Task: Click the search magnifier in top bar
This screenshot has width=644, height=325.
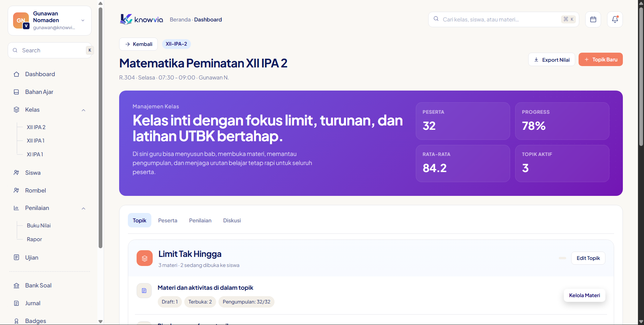Action: tap(436, 19)
